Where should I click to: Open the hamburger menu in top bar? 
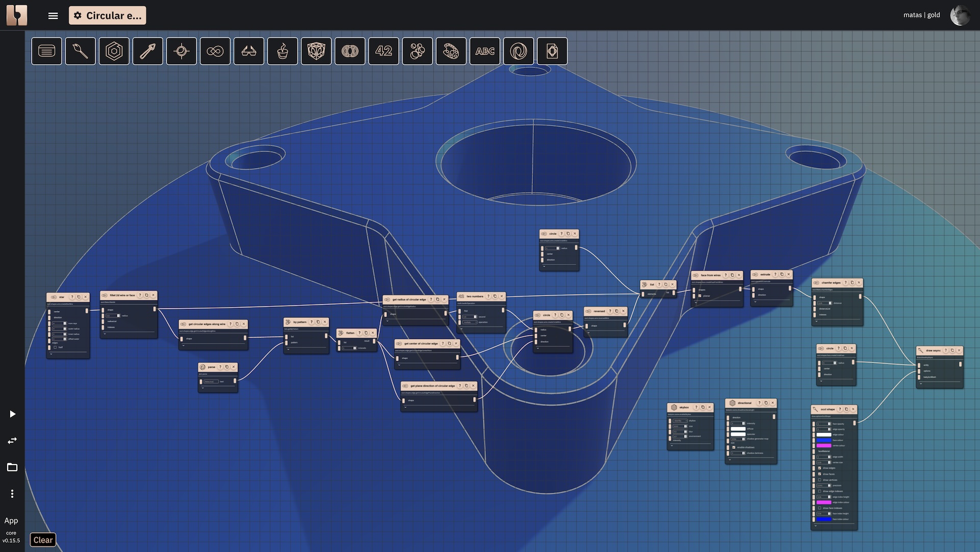(53, 16)
